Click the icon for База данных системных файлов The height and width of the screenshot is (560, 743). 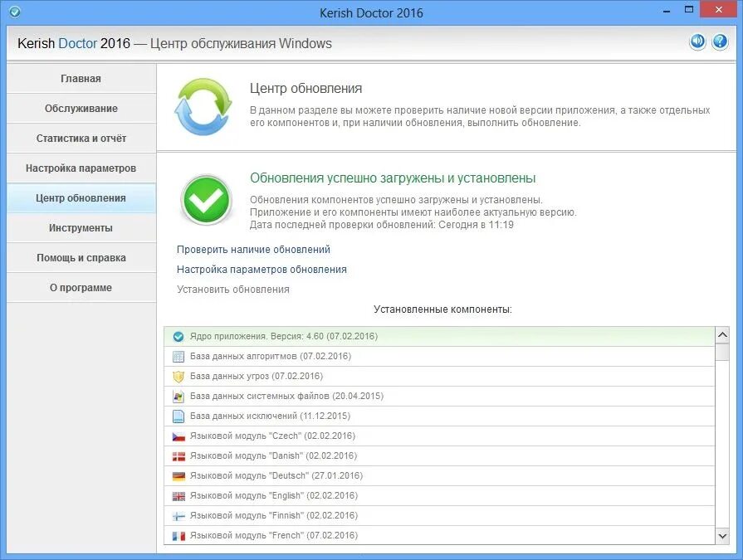point(178,397)
